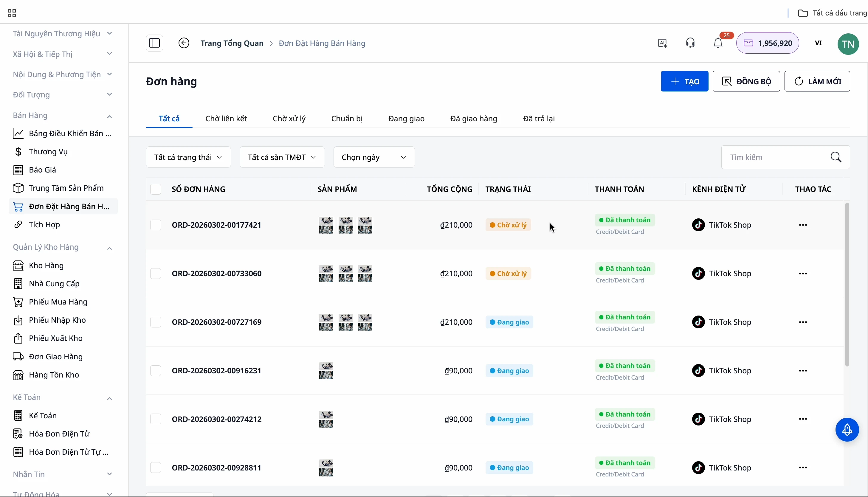This screenshot has height=497, width=868.
Task: Click the back arrow circle icon
Action: (184, 43)
